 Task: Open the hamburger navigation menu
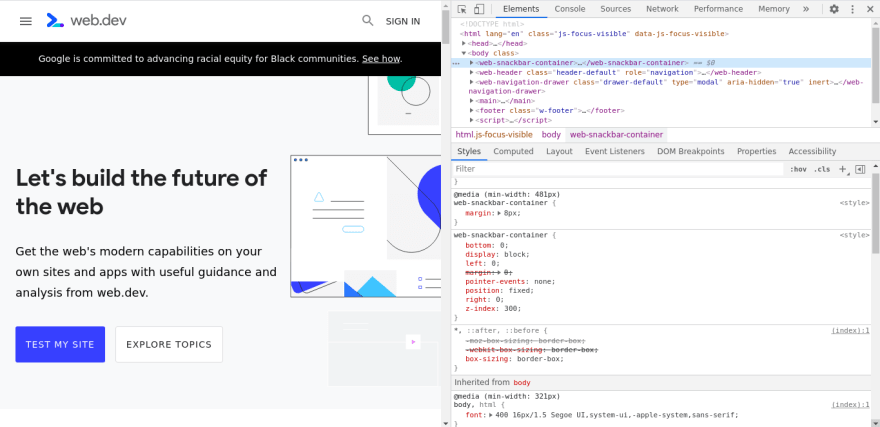(x=26, y=21)
